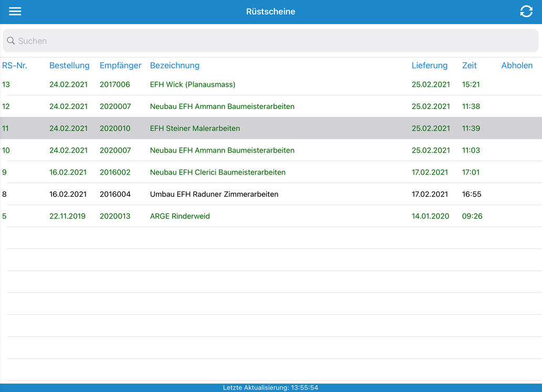Focus the Suchen search field
The width and height of the screenshot is (542, 392).
click(271, 41)
